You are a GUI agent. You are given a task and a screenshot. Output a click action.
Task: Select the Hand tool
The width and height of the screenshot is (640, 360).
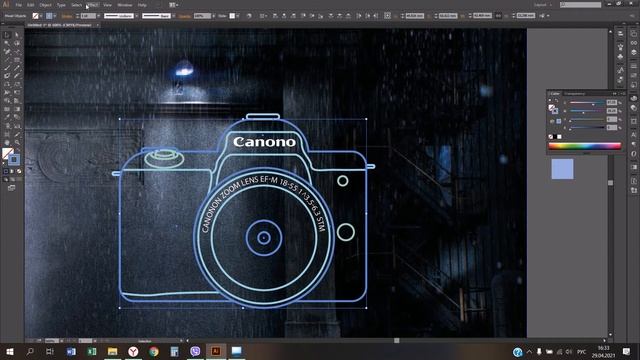pos(7,142)
